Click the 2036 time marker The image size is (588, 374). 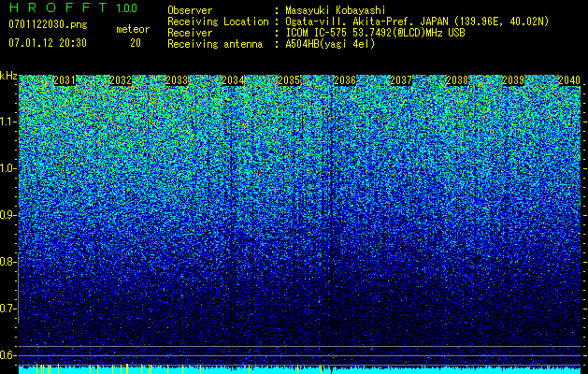point(345,80)
